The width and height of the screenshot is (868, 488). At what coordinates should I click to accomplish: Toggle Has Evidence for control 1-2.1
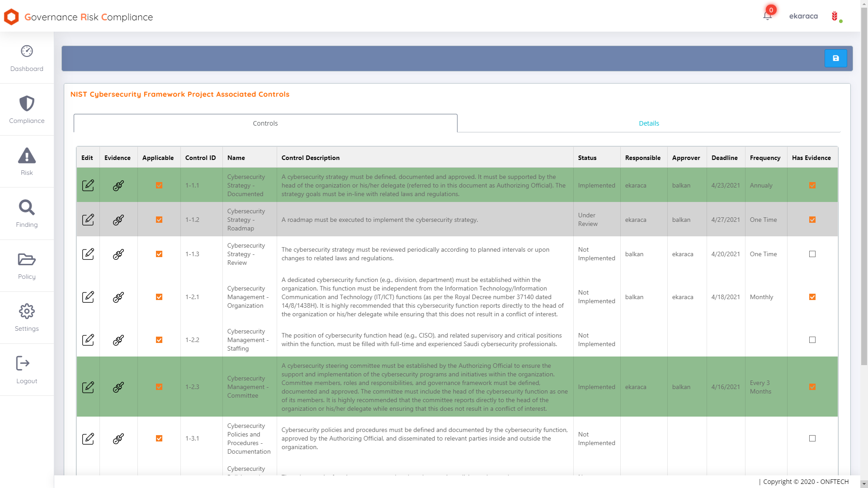[x=812, y=297]
